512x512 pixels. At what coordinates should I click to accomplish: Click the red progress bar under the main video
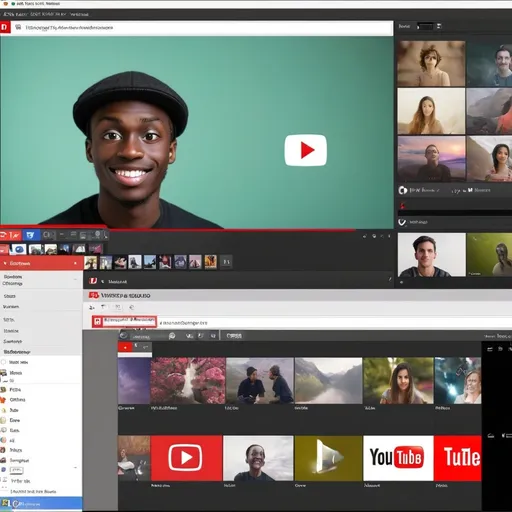pos(177,230)
